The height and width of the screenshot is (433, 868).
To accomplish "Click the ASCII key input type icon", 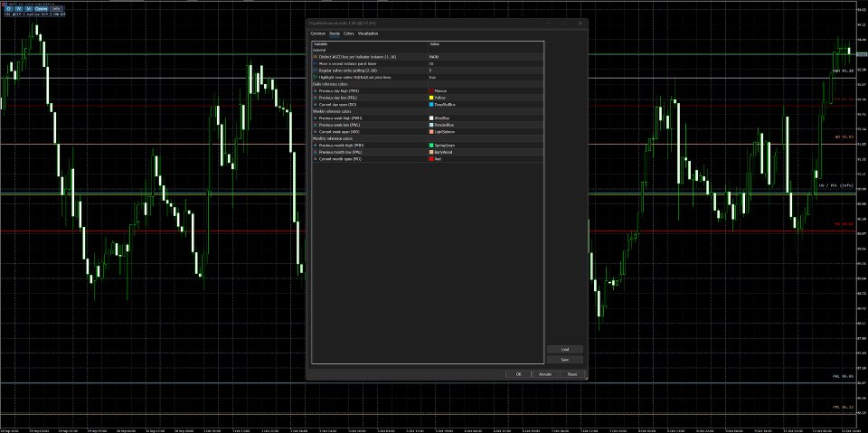I will tap(316, 57).
